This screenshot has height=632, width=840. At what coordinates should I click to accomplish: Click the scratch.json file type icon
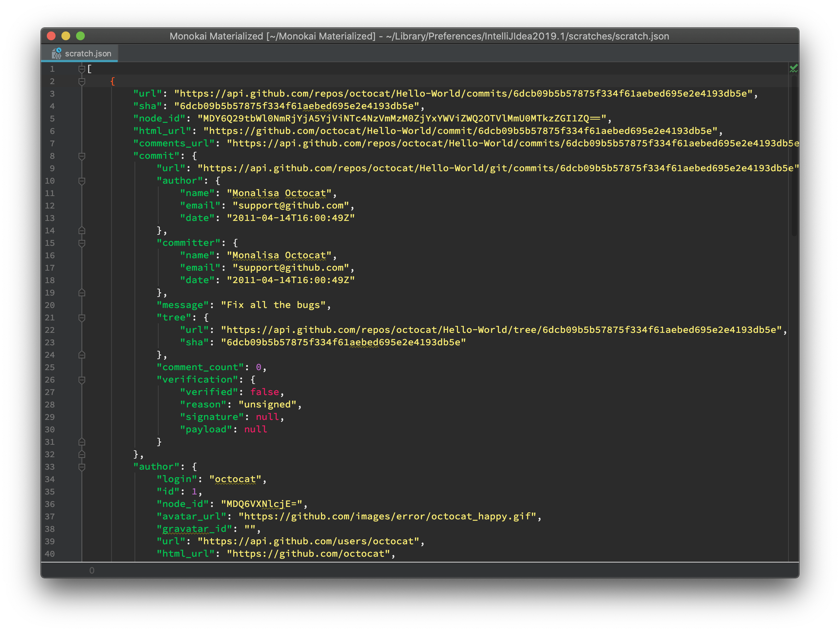[x=57, y=54]
